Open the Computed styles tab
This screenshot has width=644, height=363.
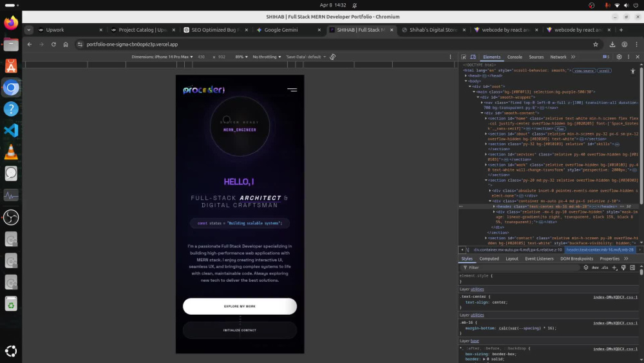coord(489,259)
